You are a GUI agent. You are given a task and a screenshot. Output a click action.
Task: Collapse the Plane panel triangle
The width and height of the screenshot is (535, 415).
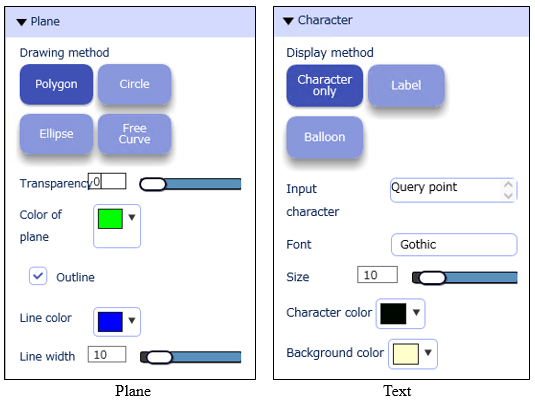tap(21, 22)
